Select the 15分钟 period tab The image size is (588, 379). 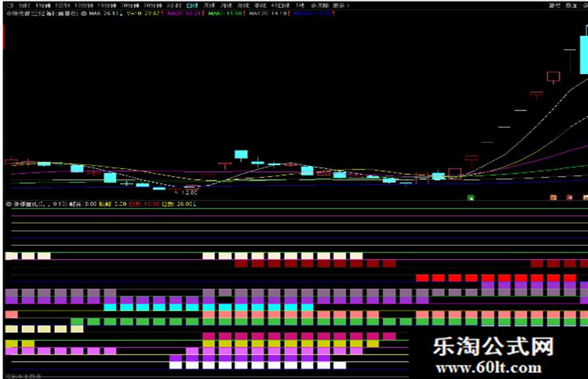106,6
